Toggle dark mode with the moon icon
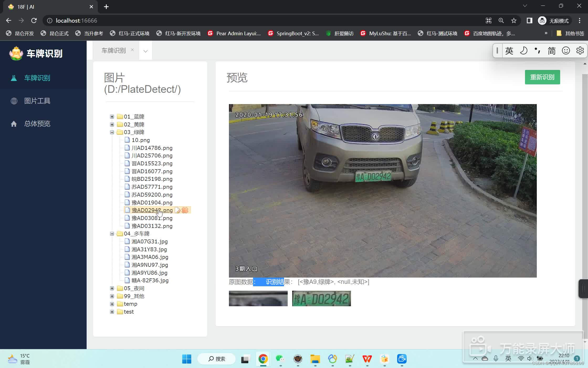588x368 pixels. tap(524, 50)
